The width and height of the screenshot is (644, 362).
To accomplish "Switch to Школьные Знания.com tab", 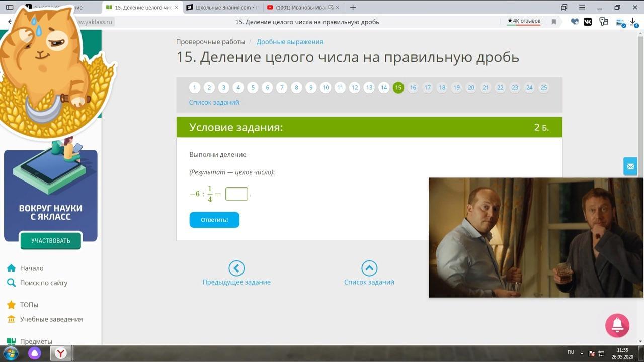I will [x=222, y=8].
